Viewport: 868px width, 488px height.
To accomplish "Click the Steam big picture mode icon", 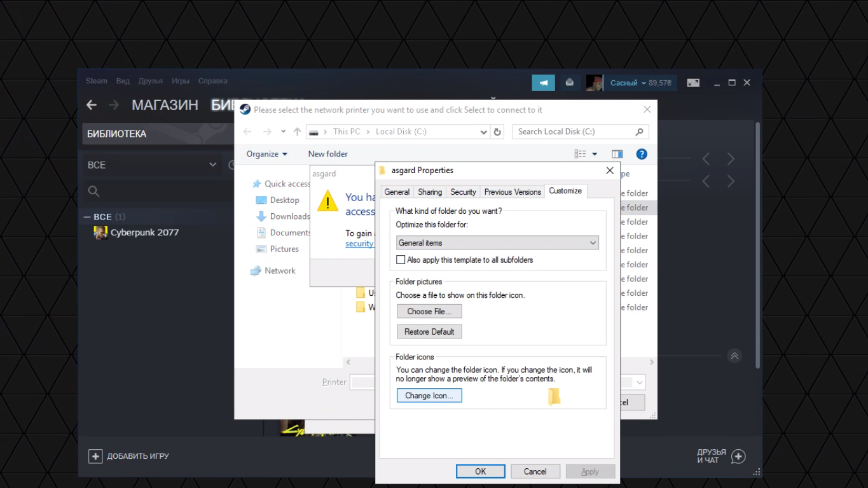I will pos(693,83).
